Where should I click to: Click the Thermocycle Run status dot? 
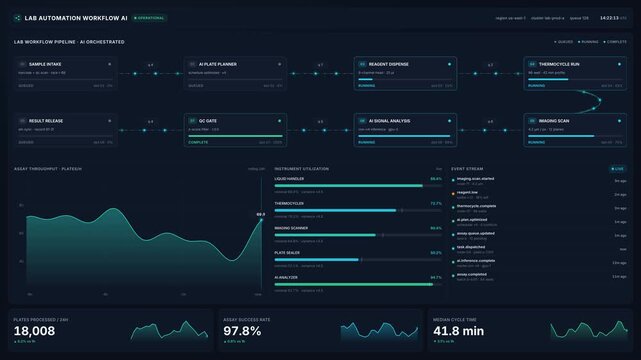tap(619, 64)
